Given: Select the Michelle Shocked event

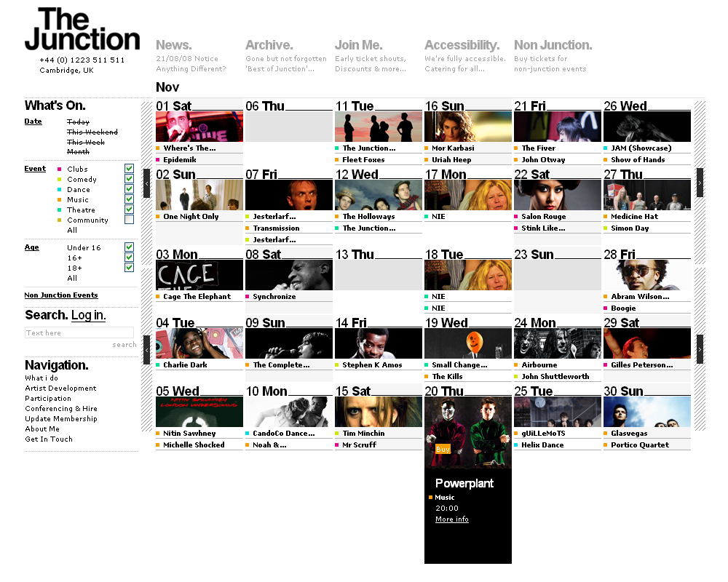Looking at the screenshot, I should click(x=194, y=445).
